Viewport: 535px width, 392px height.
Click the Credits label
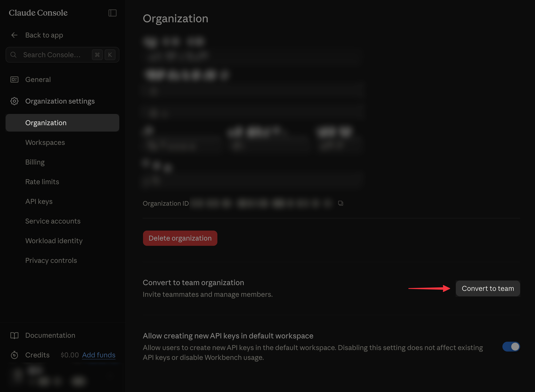(37, 355)
